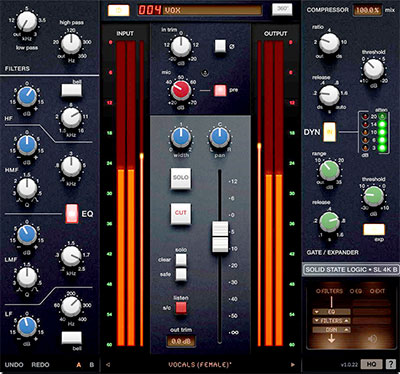Click the solo clear button

(181, 260)
